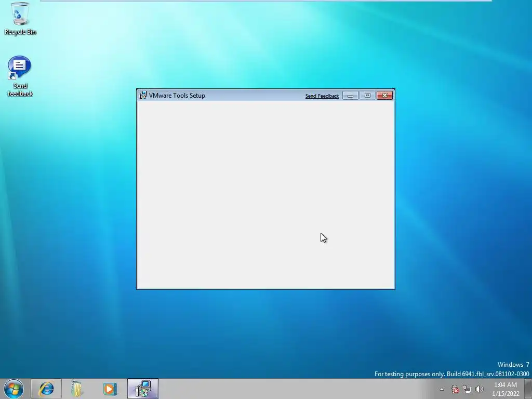The width and height of the screenshot is (532, 399).
Task: Show hidden tray icons arrow
Action: 442,389
